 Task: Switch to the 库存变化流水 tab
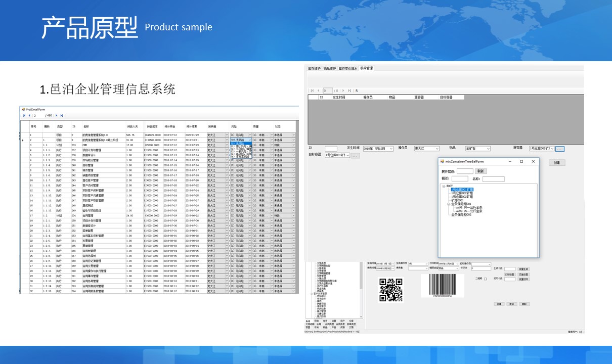348,68
